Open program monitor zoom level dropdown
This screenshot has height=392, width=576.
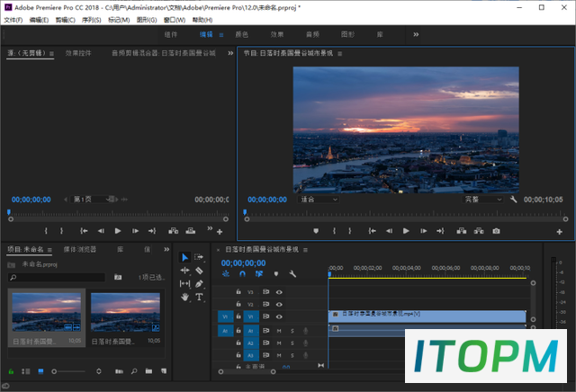tap(319, 200)
